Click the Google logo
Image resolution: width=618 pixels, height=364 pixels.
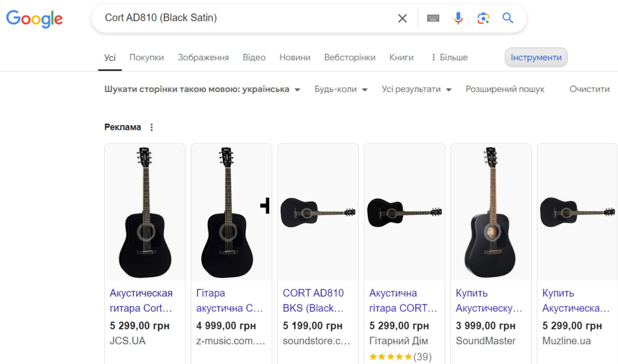pos(35,19)
